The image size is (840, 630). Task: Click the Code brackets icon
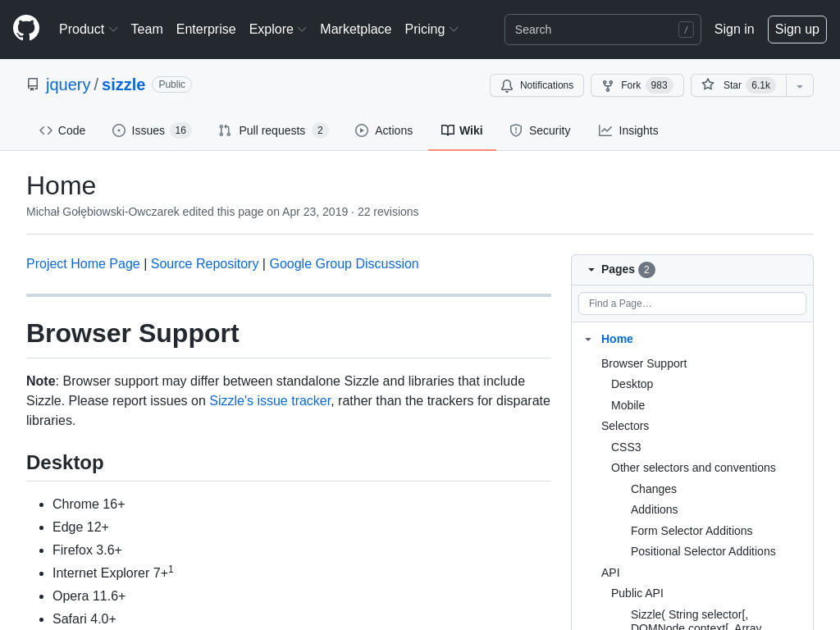46,130
